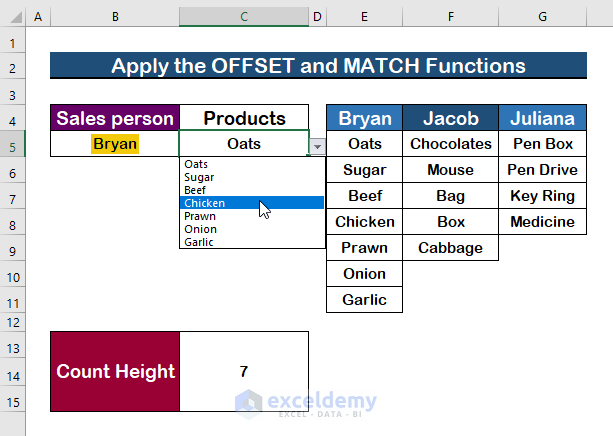
Task: Select row 13 header
Action: (x=13, y=344)
